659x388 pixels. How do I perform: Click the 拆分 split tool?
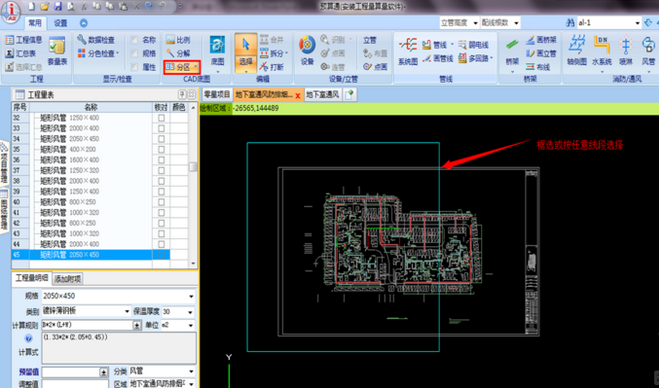tap(274, 53)
